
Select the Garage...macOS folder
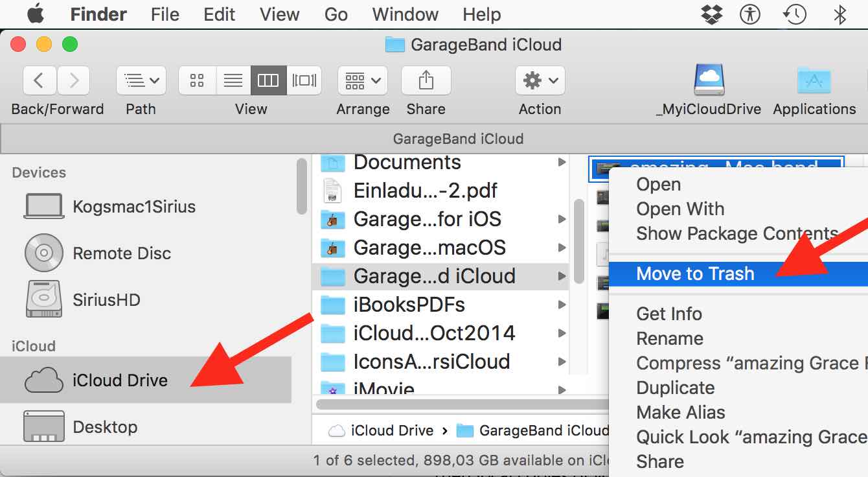click(x=440, y=248)
